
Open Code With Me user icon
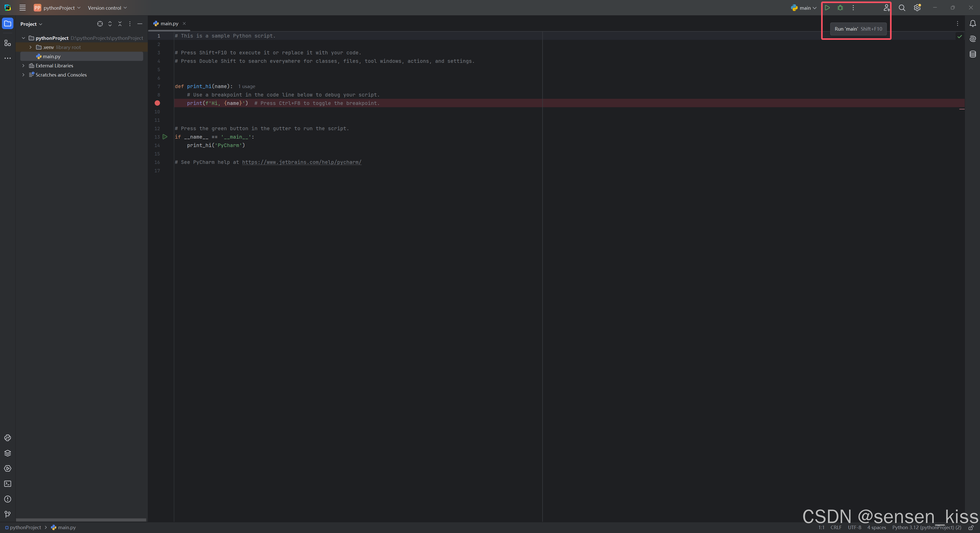point(886,8)
